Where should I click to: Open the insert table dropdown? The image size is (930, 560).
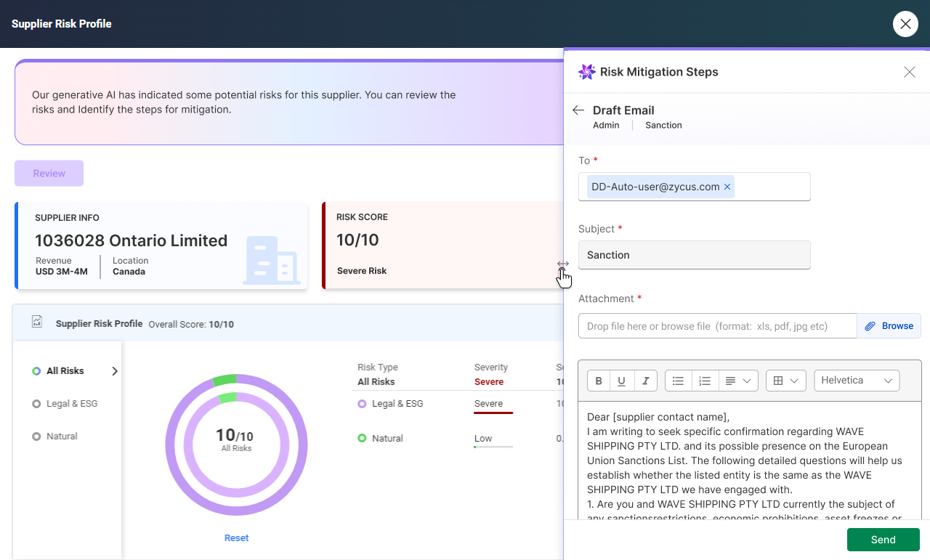pyautogui.click(x=786, y=381)
